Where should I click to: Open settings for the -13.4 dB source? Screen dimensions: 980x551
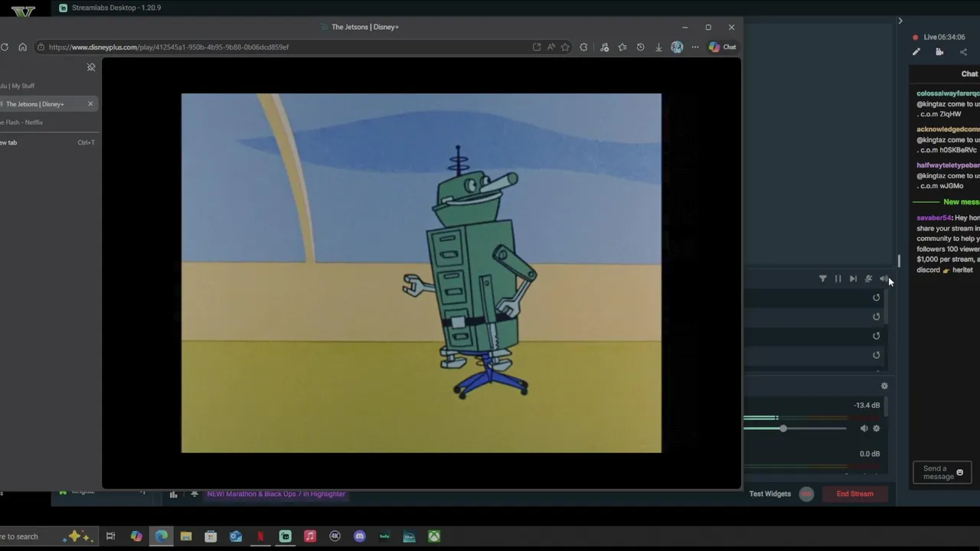click(877, 429)
